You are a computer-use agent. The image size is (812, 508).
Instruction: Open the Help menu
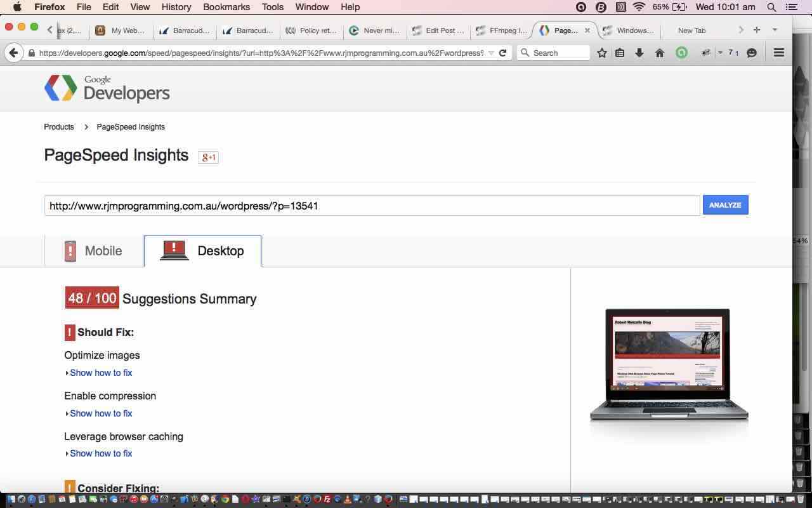coord(350,7)
